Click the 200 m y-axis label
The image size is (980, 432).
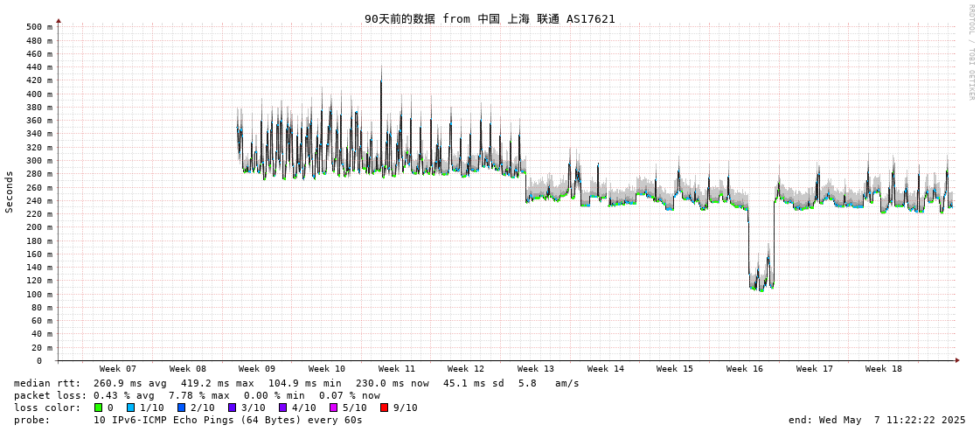coord(39,227)
